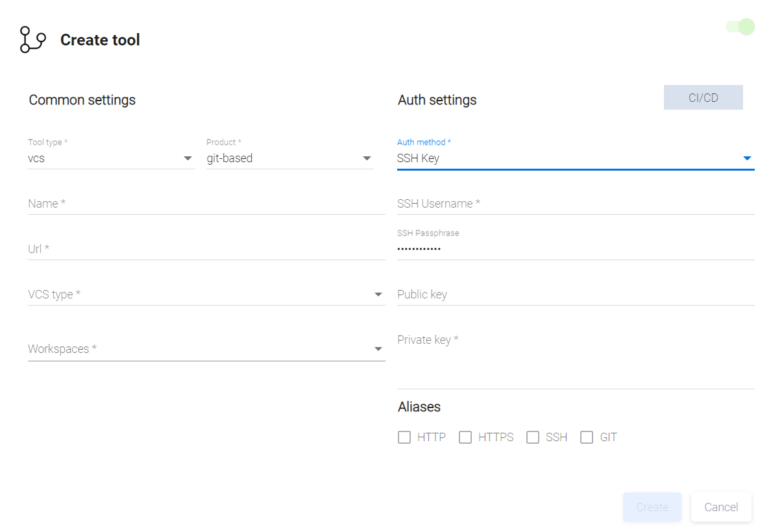Screen dimensions: 771x532
Task: Click the Public key field
Action: point(575,295)
